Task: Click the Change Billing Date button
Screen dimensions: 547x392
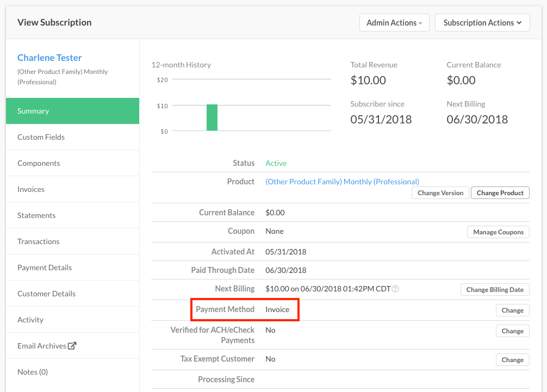Action: [x=495, y=290]
